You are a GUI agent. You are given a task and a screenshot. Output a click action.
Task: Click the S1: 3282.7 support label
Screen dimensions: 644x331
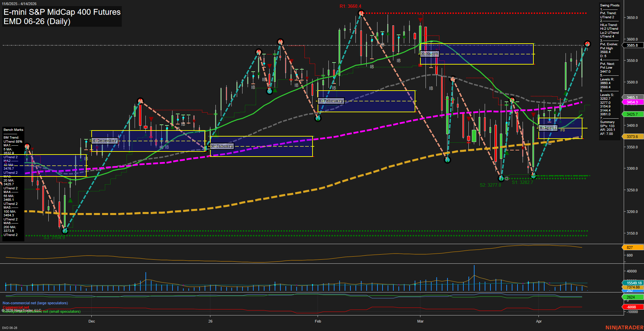(x=522, y=182)
